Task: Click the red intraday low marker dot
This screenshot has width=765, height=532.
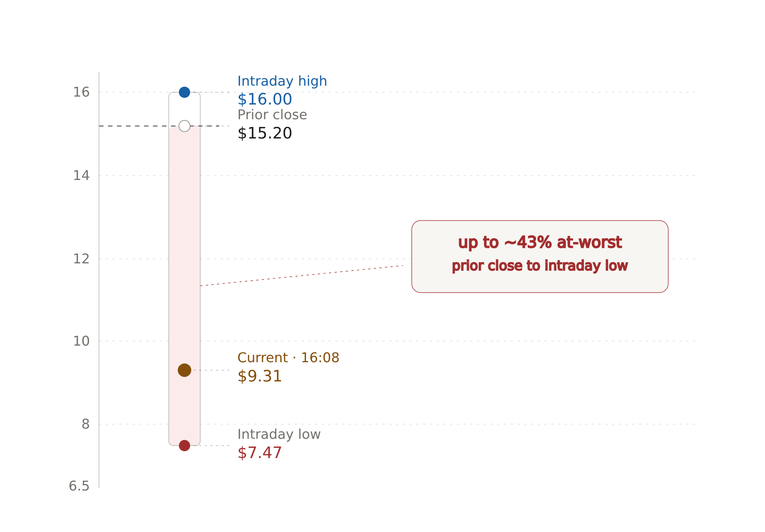Action: (184, 446)
